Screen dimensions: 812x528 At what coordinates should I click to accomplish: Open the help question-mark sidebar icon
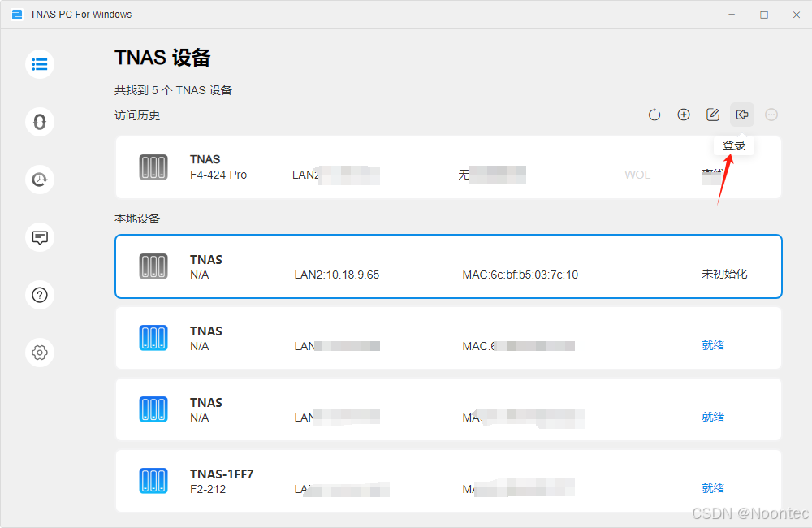[x=40, y=295]
